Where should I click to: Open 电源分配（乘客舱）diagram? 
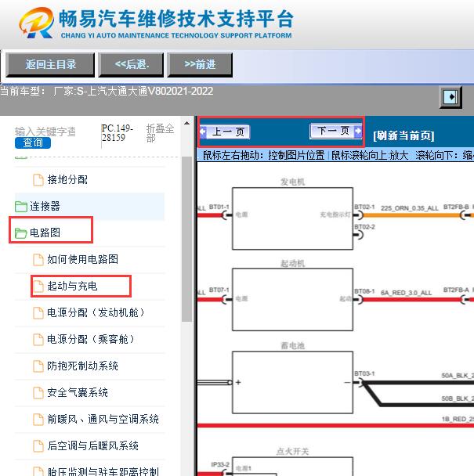pyautogui.click(x=90, y=339)
